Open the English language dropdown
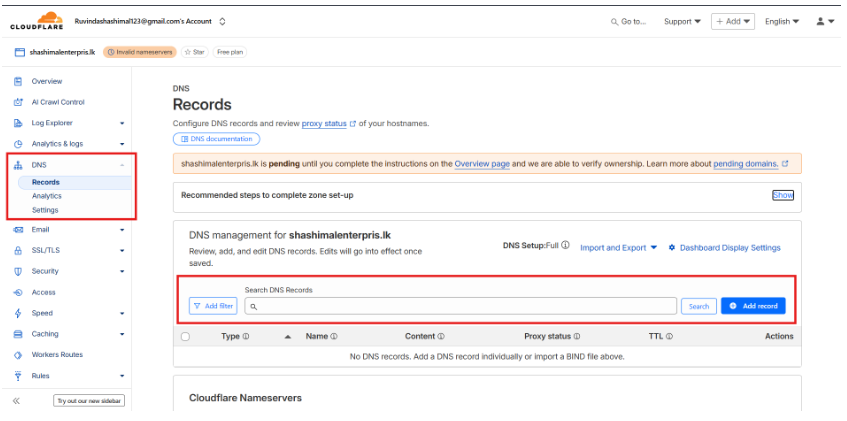This screenshot has width=847, height=421. [781, 21]
